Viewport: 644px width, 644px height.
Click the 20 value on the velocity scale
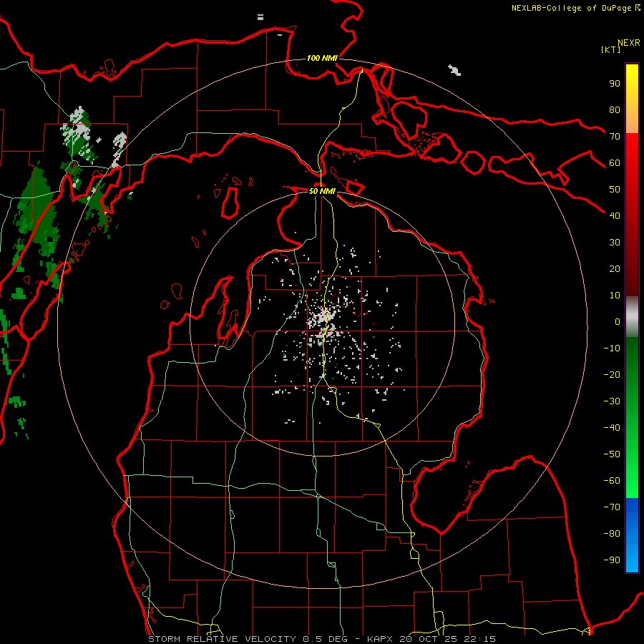[615, 268]
